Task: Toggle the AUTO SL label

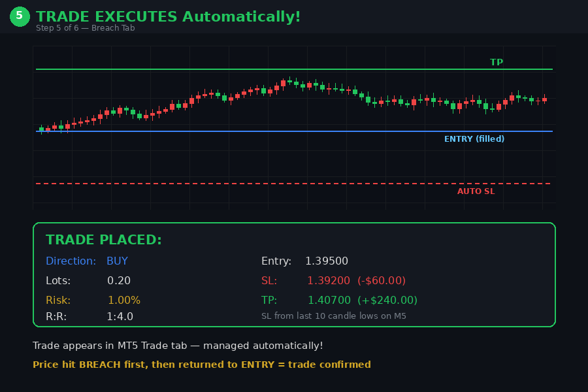Action: [x=476, y=191]
